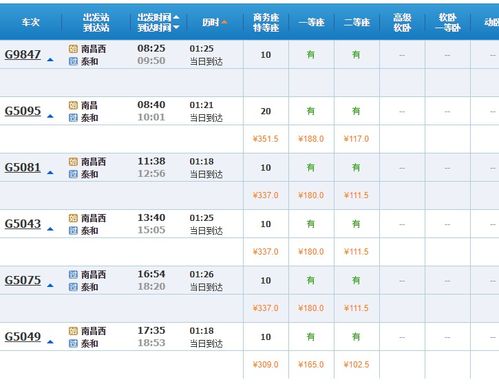Open train G5075 stop information link
The width and height of the screenshot is (499, 384).
click(23, 280)
